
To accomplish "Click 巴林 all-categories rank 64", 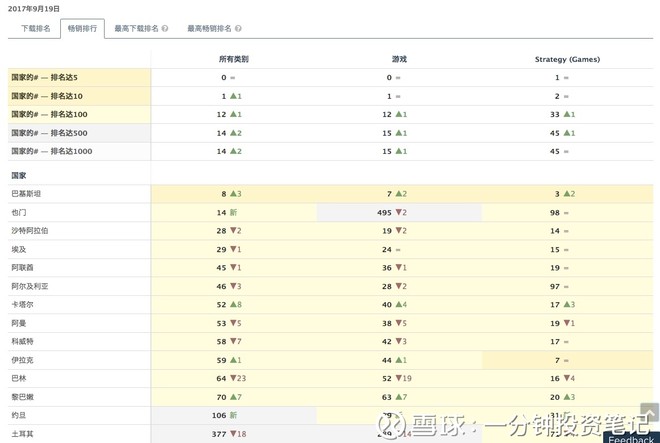I will pyautogui.click(x=221, y=379).
